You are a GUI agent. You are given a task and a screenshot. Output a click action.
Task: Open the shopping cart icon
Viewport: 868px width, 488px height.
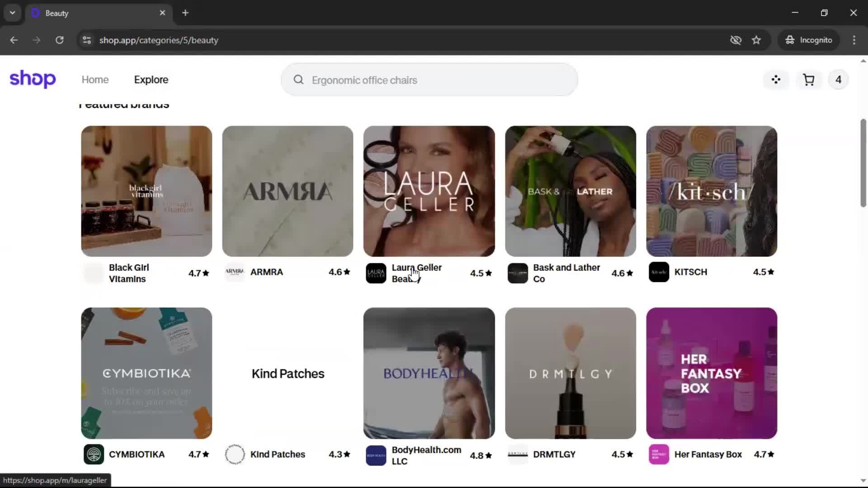(x=808, y=80)
